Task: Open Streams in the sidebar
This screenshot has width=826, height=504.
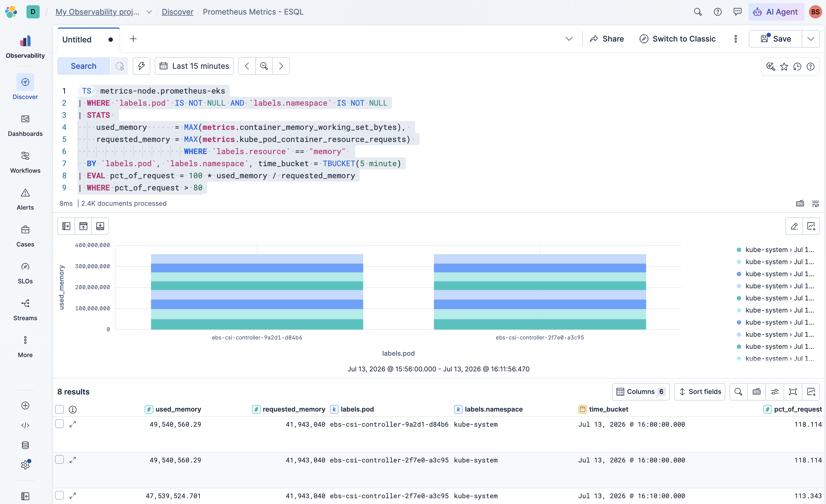Action: coord(25,309)
